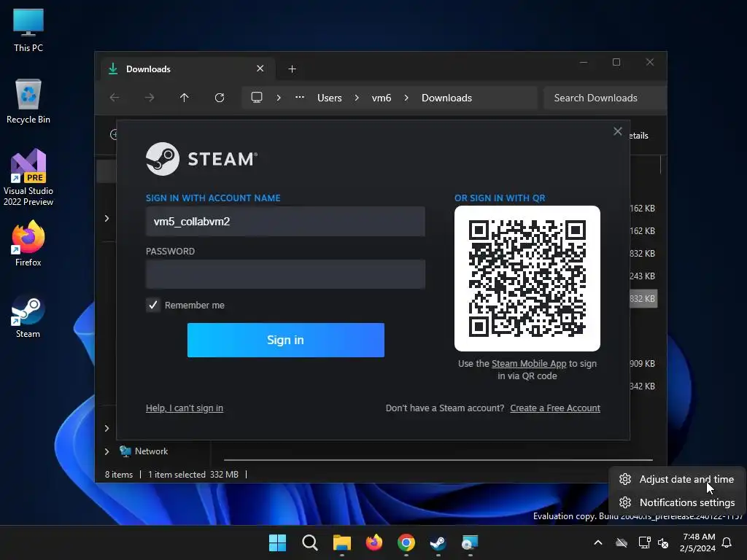Image resolution: width=747 pixels, height=560 pixels.
Task: Click the Steam sign-in QR code
Action: click(x=527, y=279)
